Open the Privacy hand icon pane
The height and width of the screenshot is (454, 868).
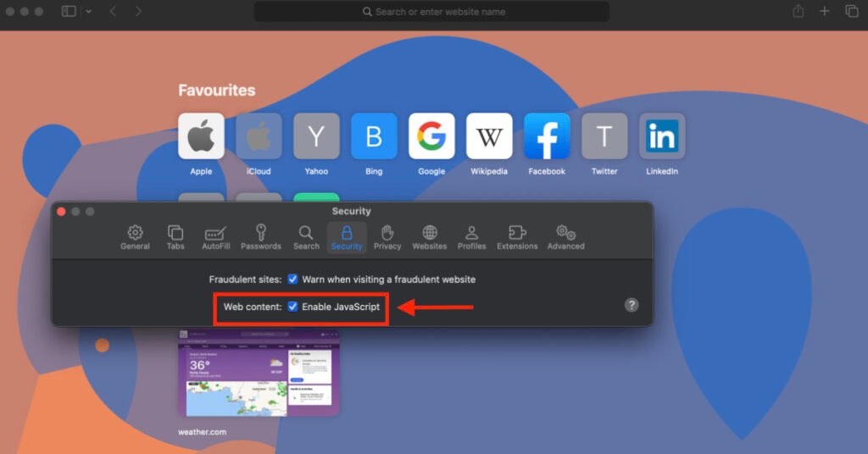[387, 237]
